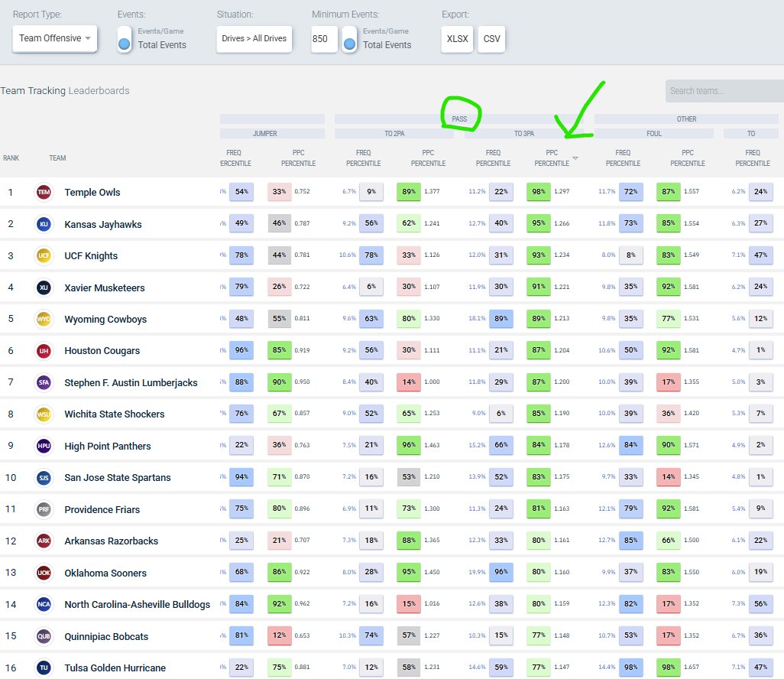Click the Oklahoma Sooners UOK logo
784x679 pixels.
44,573
